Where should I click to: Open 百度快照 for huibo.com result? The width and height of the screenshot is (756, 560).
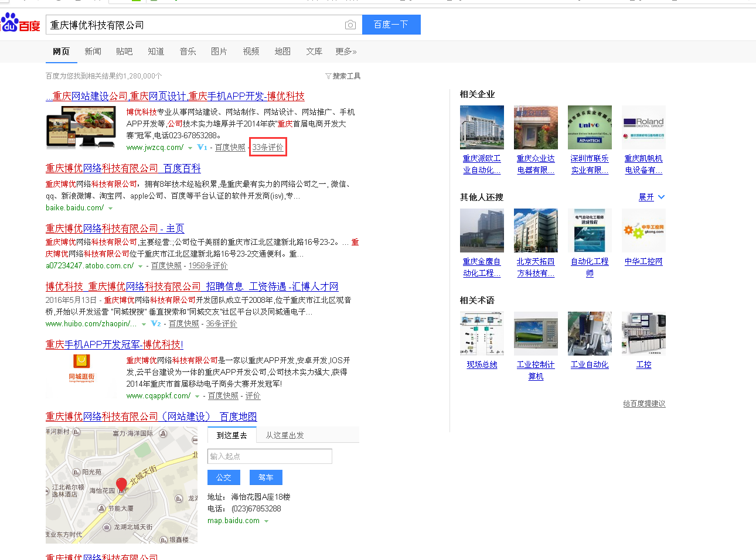tap(184, 324)
